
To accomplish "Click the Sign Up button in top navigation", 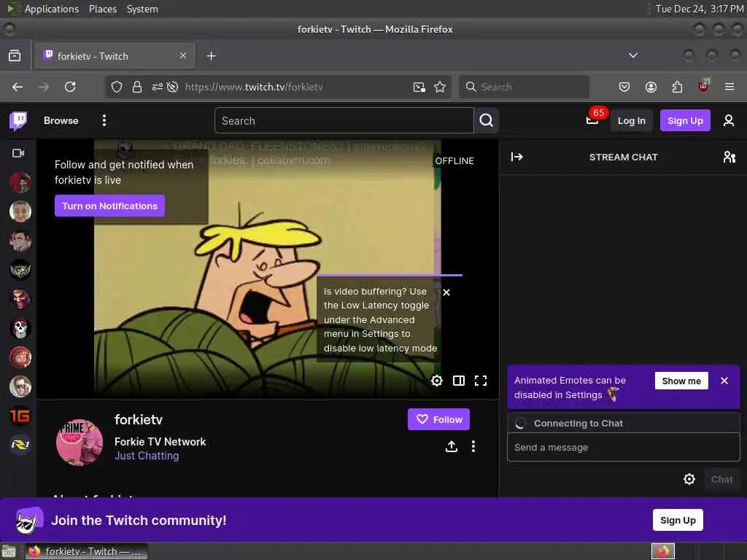I will pyautogui.click(x=685, y=120).
